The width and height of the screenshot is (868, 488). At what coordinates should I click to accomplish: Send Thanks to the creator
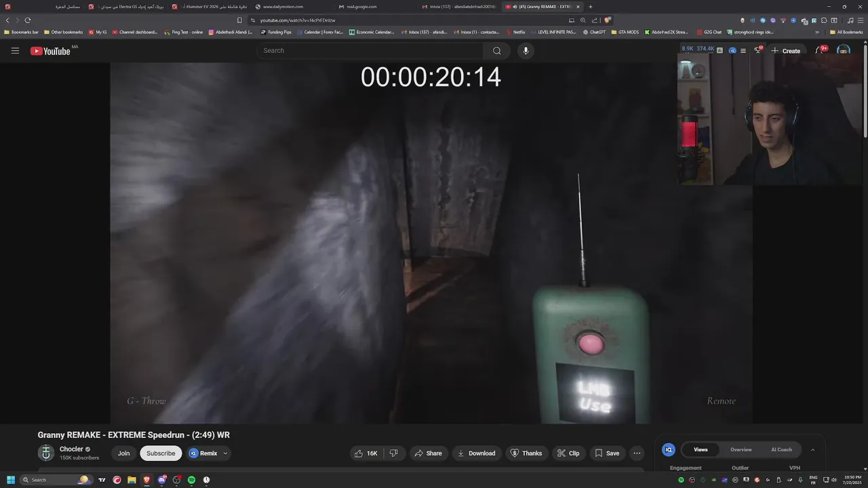coord(526,453)
